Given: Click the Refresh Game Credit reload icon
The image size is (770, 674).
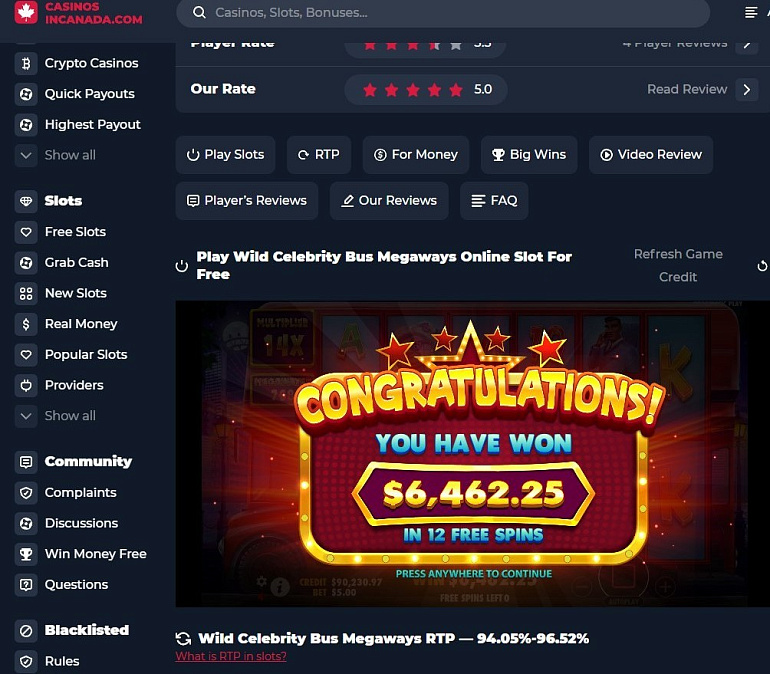Looking at the screenshot, I should coord(762,266).
